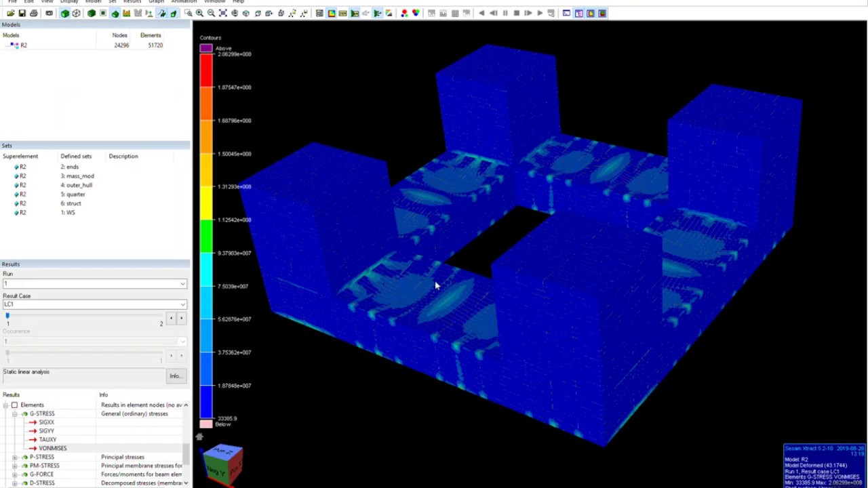
Task: Switch to the wireframe cube display icon
Action: (x=76, y=13)
